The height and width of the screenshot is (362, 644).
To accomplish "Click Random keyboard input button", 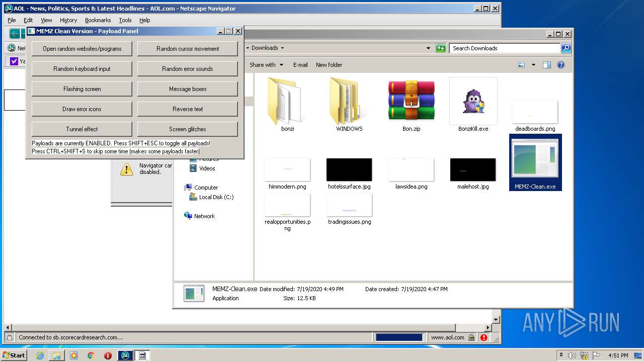I will click(82, 69).
